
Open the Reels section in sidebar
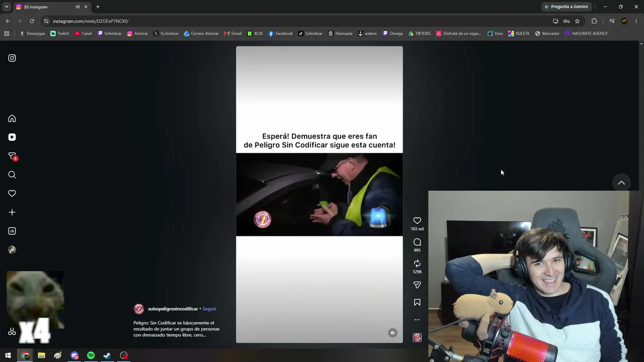coord(12,137)
